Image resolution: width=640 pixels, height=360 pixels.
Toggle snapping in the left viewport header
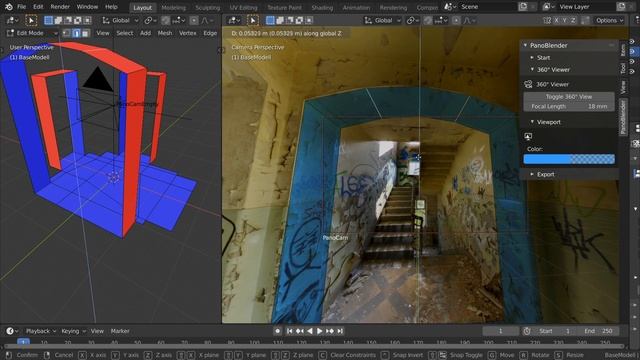click(165, 20)
